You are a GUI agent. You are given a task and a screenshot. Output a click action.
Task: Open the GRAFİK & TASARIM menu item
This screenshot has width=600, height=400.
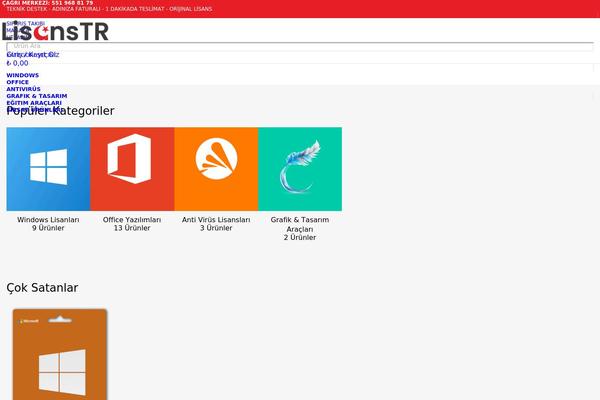point(37,96)
